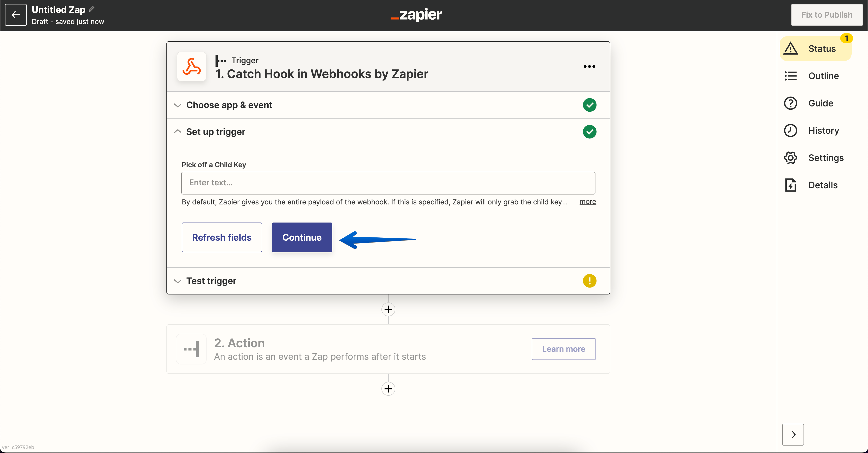Open the Guide panel
The height and width of the screenshot is (453, 868).
tap(815, 103)
